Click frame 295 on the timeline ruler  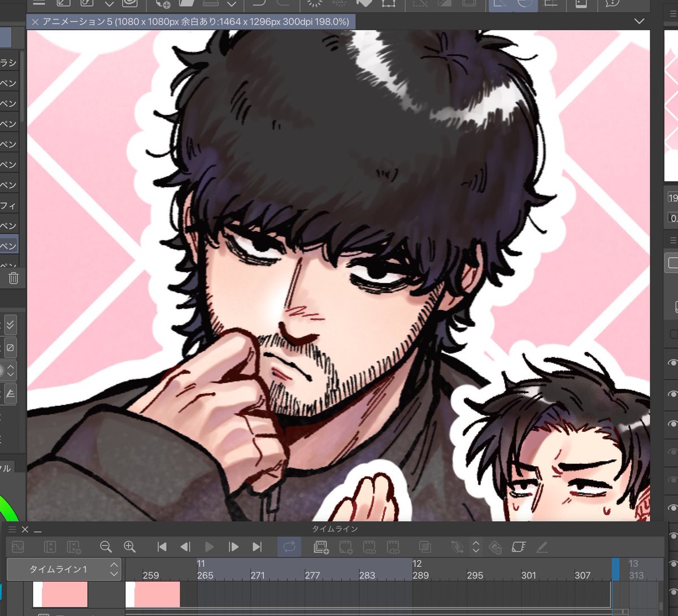(475, 575)
